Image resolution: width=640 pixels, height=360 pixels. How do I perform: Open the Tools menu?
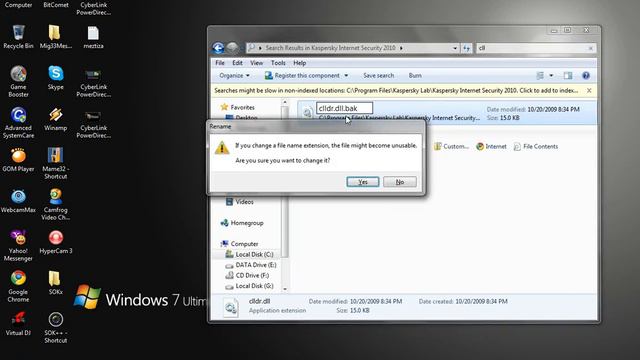point(278,63)
